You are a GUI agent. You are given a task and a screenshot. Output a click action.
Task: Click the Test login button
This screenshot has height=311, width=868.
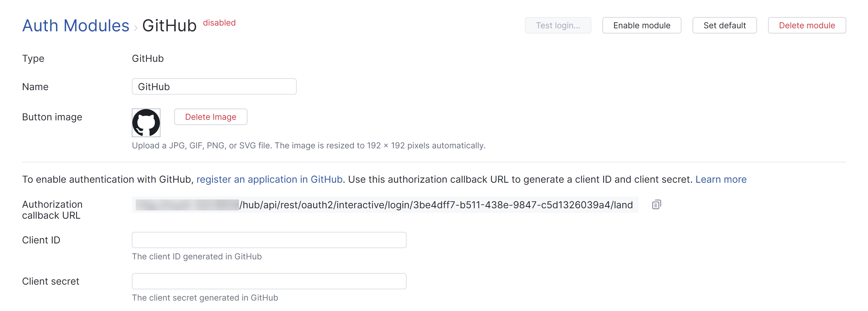coord(558,25)
